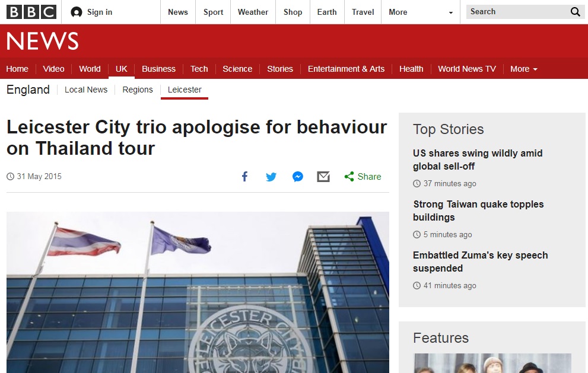Viewport: 588px width, 373px height.
Task: Switch to Local News tab
Action: (x=86, y=90)
